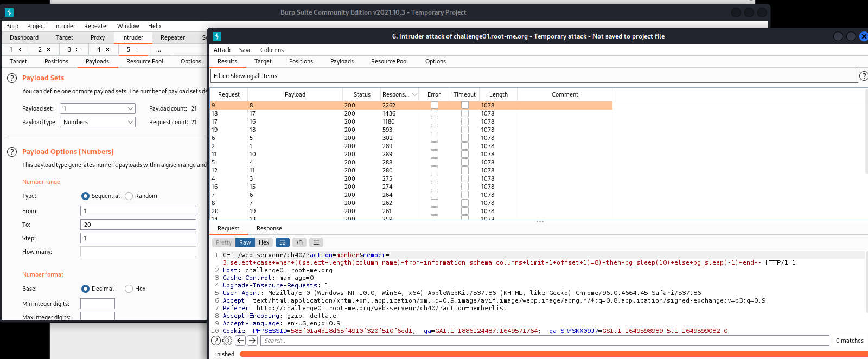The height and width of the screenshot is (359, 868).
Task: Click Burp Suite logo icon in main window title bar
Action: point(9,12)
